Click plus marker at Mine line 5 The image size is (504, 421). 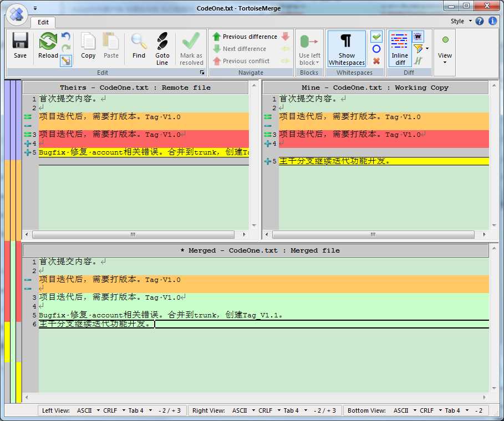267,161
